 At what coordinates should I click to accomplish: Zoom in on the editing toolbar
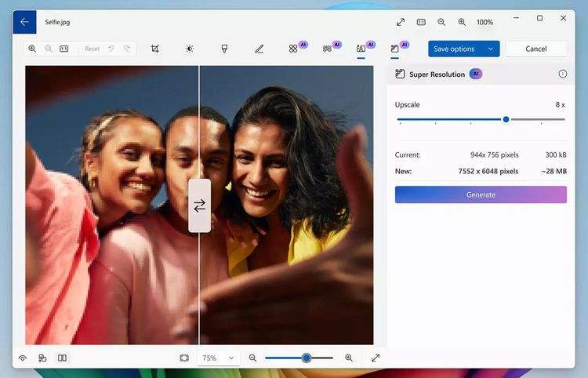[x=32, y=49]
